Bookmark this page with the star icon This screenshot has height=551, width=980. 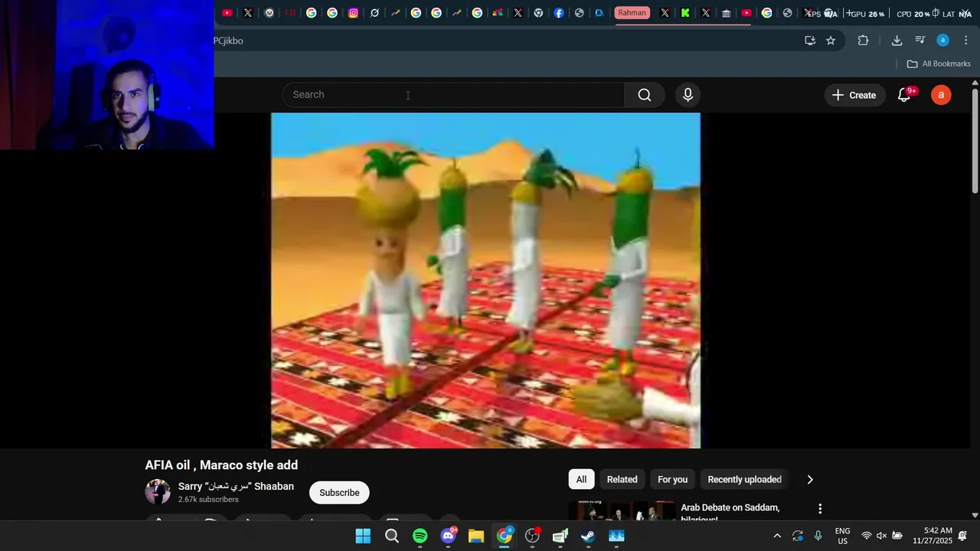[831, 41]
